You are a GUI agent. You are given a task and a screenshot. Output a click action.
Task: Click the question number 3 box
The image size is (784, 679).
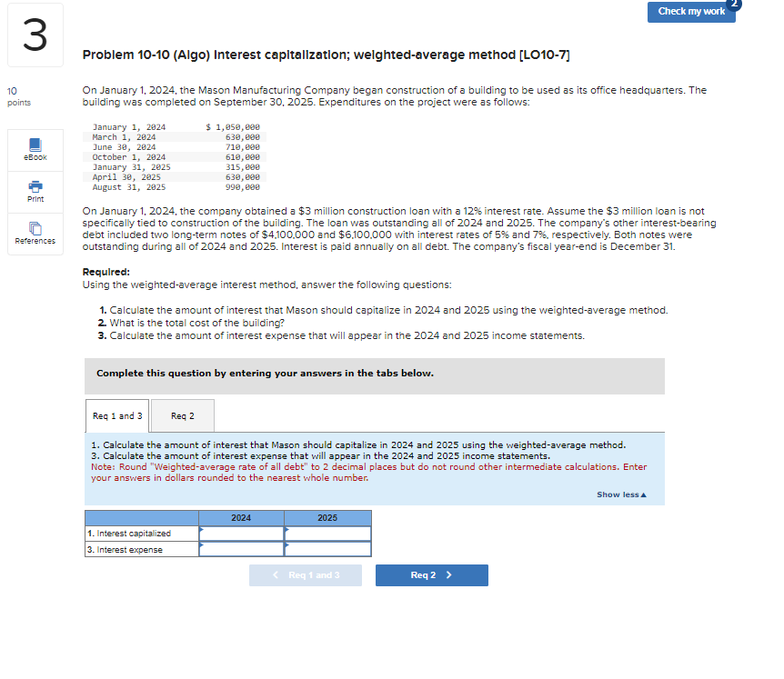point(34,35)
